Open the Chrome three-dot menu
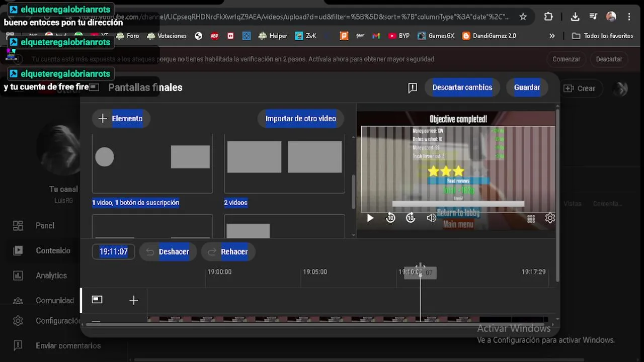 point(629,17)
